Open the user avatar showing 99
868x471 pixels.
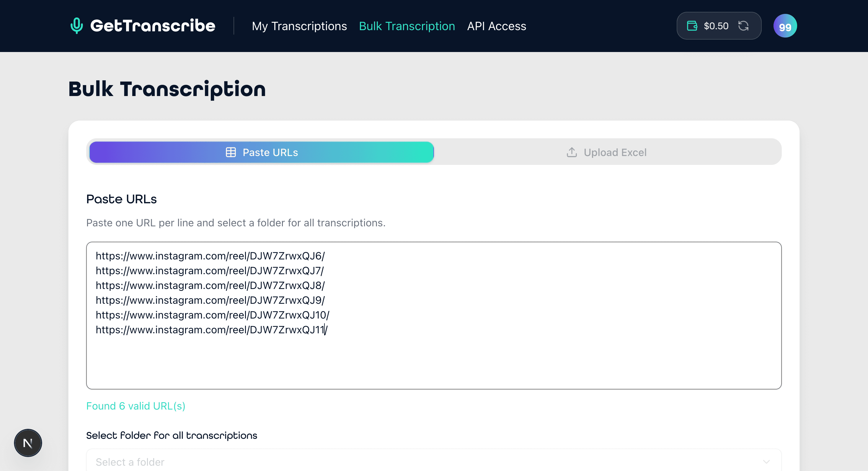pos(785,25)
